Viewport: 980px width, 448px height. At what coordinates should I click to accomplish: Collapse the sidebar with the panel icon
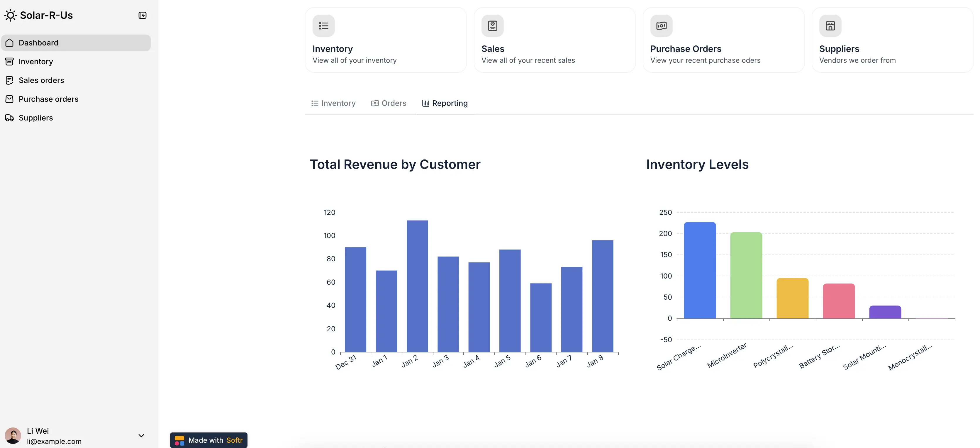click(142, 15)
